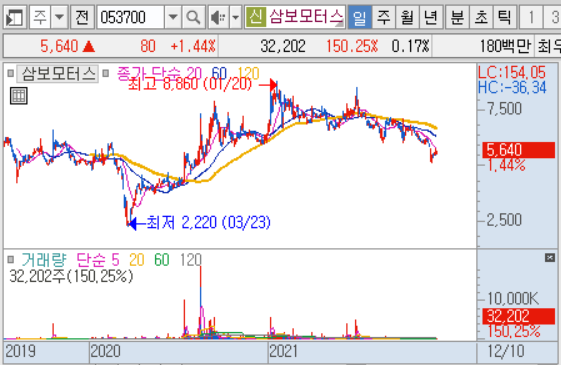The image size is (561, 365).
Task: Click the 2,500 price axis label
Action: click(504, 220)
